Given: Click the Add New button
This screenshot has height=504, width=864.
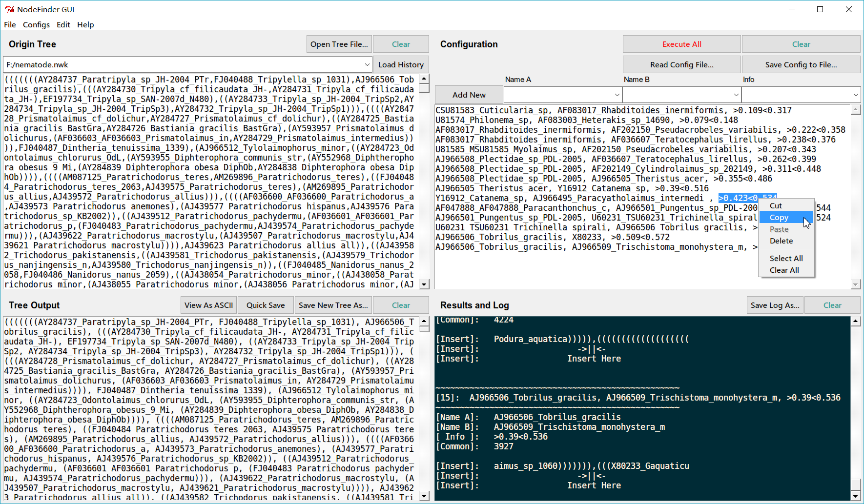Looking at the screenshot, I should click(x=469, y=95).
